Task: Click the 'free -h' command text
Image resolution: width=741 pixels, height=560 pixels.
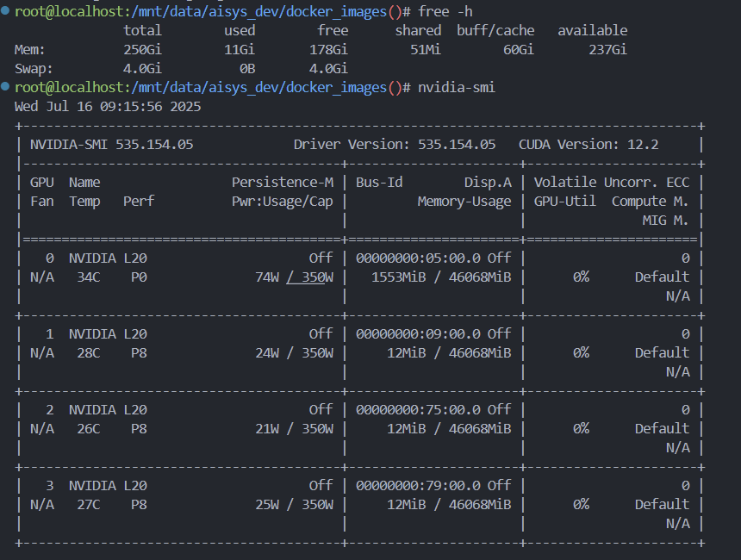Action: tap(445, 12)
